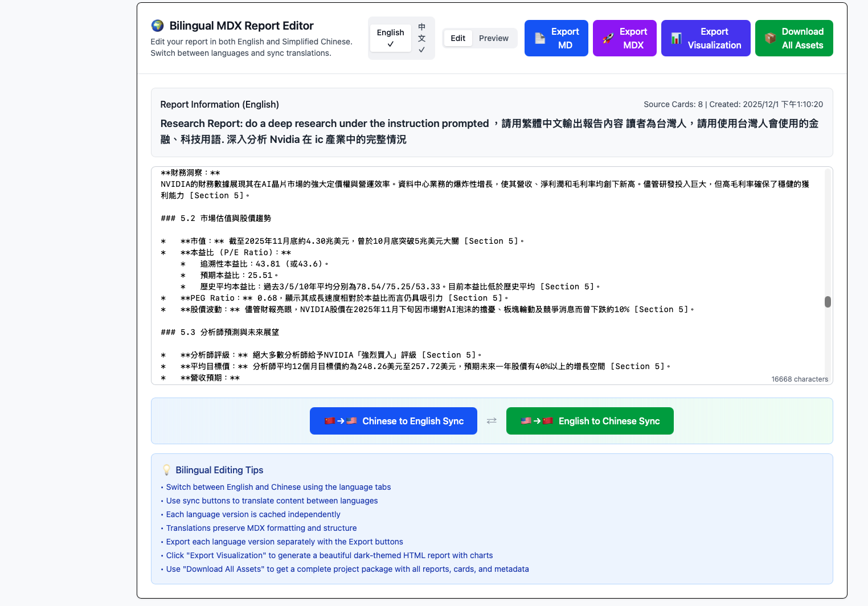Toggle the checkmark under the 中文 tab

421,50
